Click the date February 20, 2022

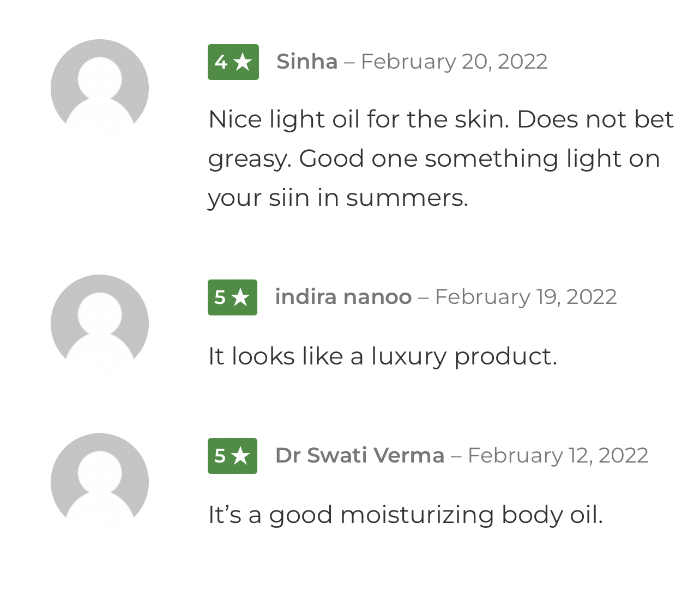point(454,62)
